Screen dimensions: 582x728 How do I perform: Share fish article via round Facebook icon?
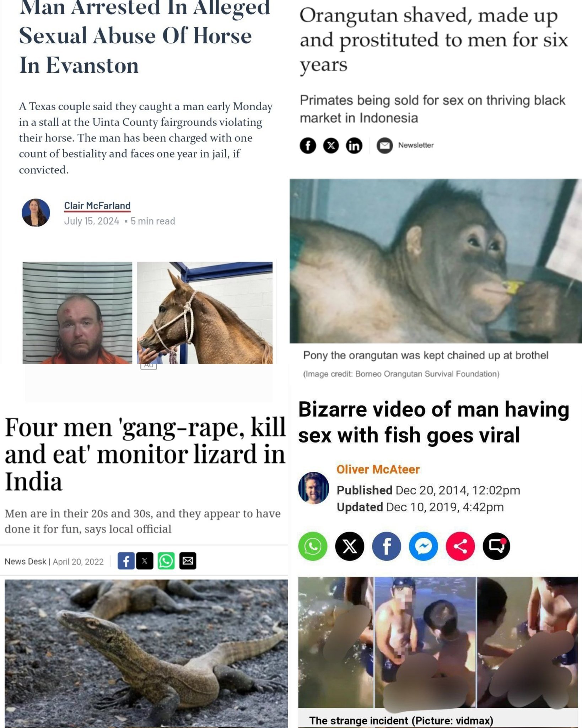pyautogui.click(x=387, y=546)
